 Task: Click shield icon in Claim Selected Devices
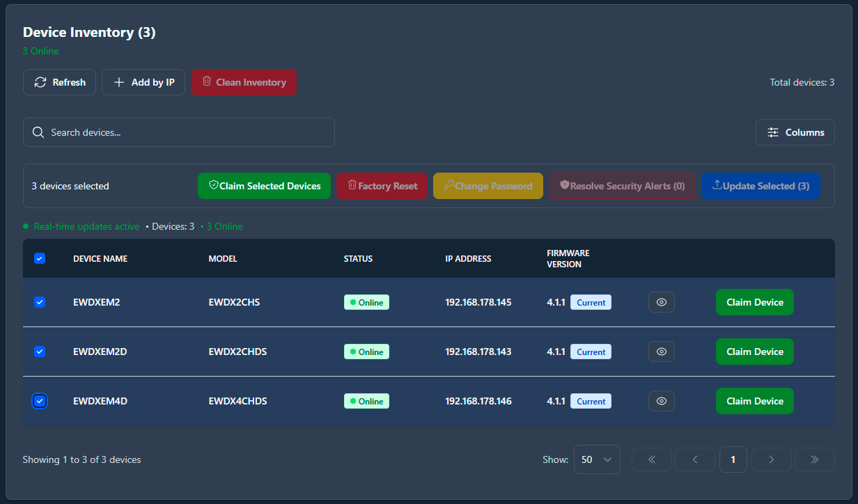coord(214,185)
